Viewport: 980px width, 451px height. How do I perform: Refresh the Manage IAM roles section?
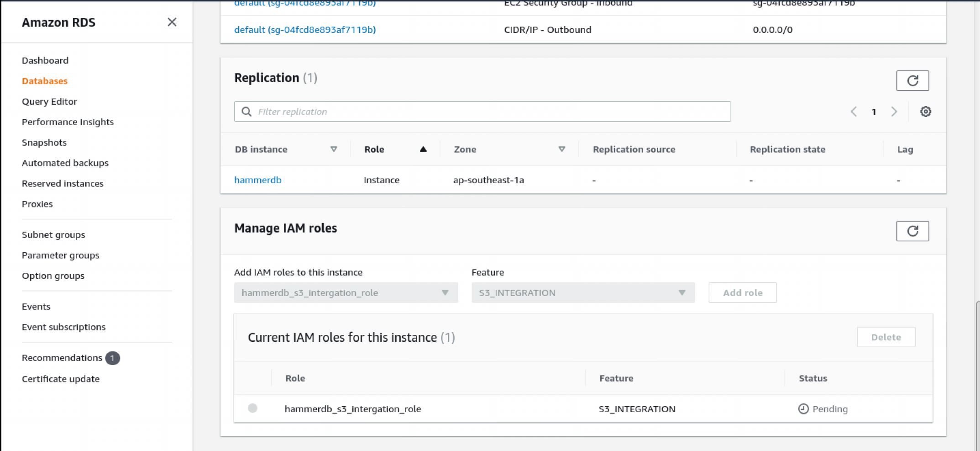(912, 231)
